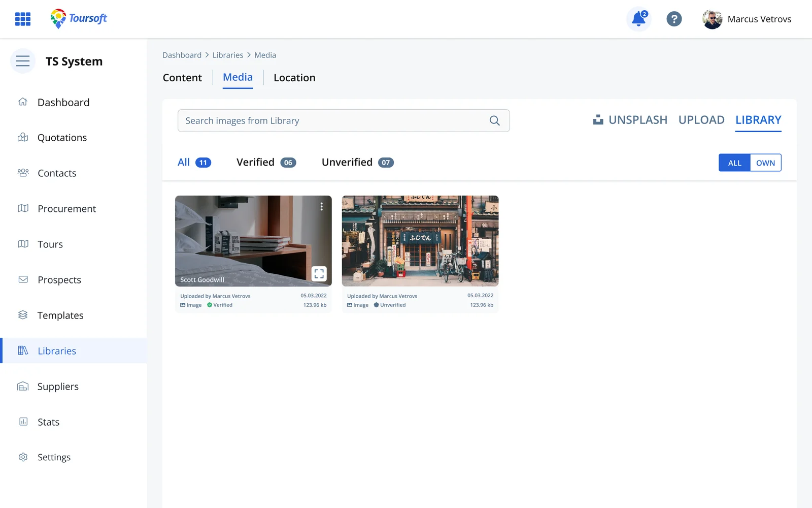
Task: Click the search magnifier icon
Action: (x=494, y=121)
